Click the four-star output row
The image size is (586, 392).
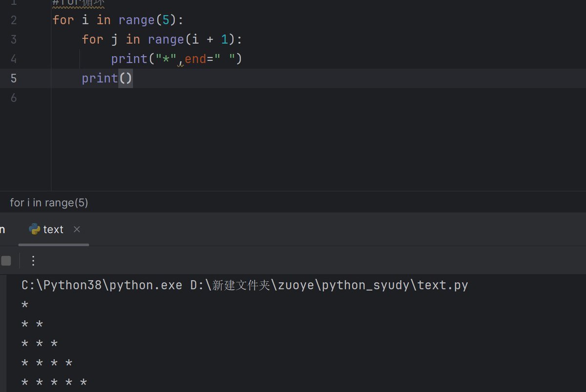[x=47, y=364]
